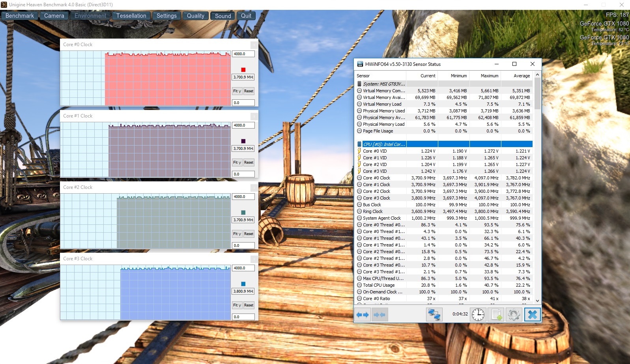The image size is (630, 364).
Task: Click Fit y on Core #2 Clock graph
Action: tap(237, 234)
